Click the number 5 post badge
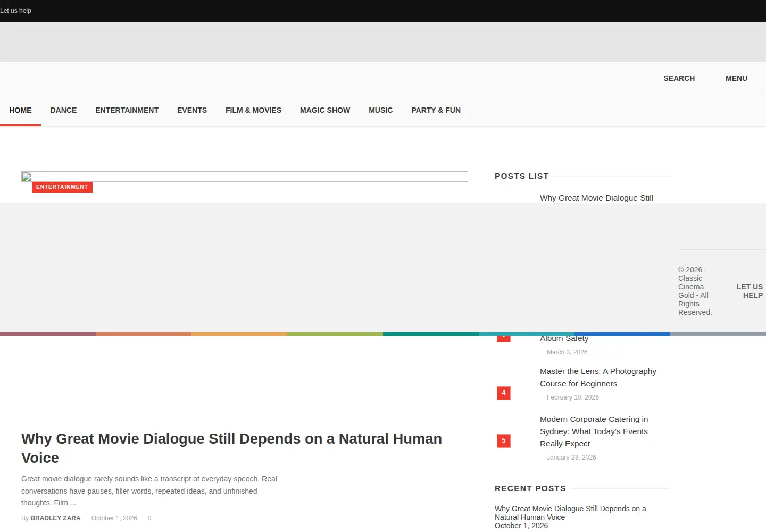This screenshot has width=766, height=532. coord(504,441)
